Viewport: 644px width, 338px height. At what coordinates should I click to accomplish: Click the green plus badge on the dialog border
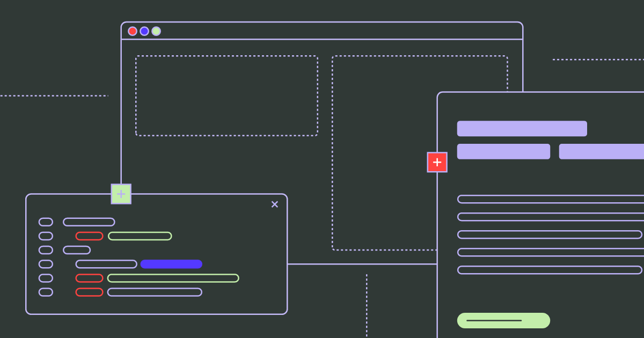(x=120, y=194)
